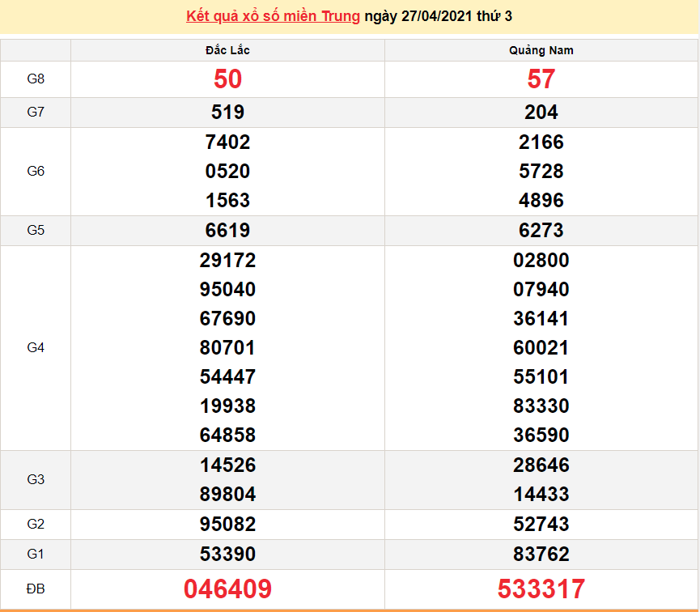Click the G6 result 5728
700x612 pixels.
tap(541, 171)
